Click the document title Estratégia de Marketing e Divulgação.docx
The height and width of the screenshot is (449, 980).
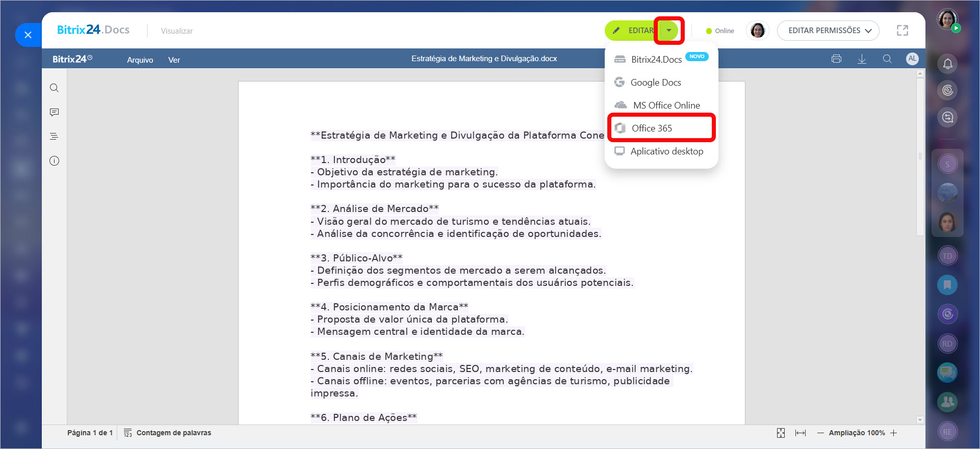(484, 59)
